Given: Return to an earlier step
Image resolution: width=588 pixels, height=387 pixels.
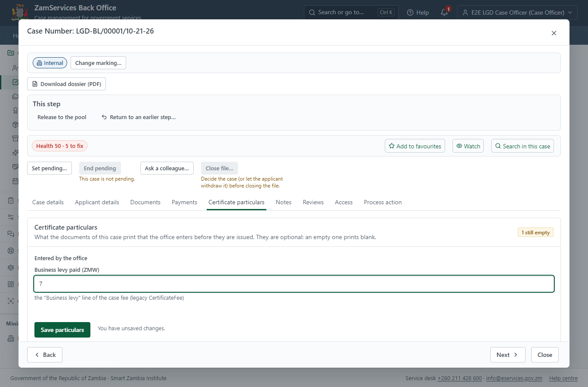Looking at the screenshot, I should (x=139, y=117).
